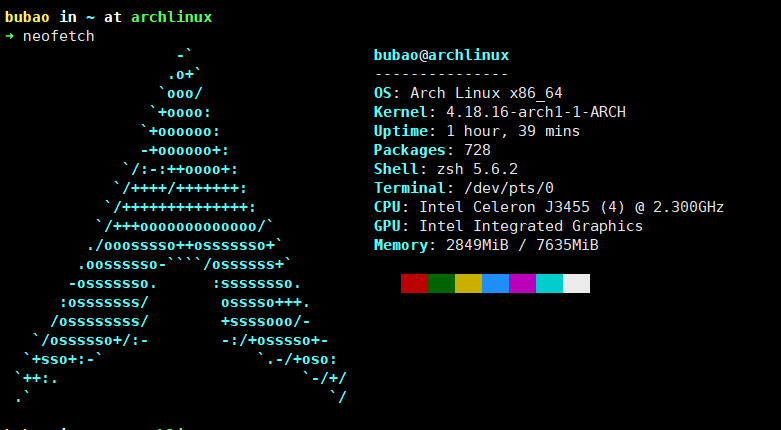Viewport: 781px width, 430px height.
Task: Click the dashed separator under bubao@archlinux
Action: pos(441,74)
